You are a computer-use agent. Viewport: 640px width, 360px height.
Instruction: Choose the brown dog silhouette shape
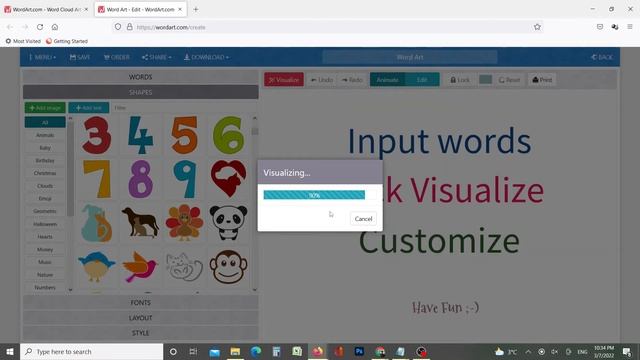pos(140,222)
